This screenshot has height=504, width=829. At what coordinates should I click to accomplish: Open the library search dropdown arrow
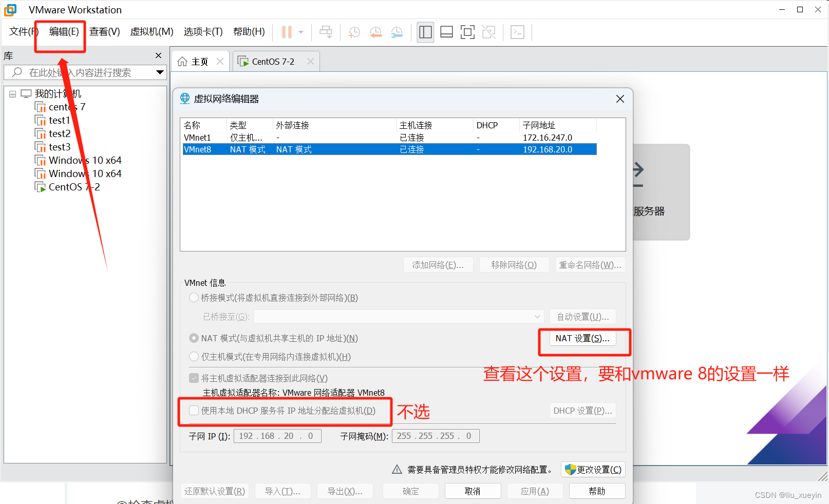pos(160,72)
